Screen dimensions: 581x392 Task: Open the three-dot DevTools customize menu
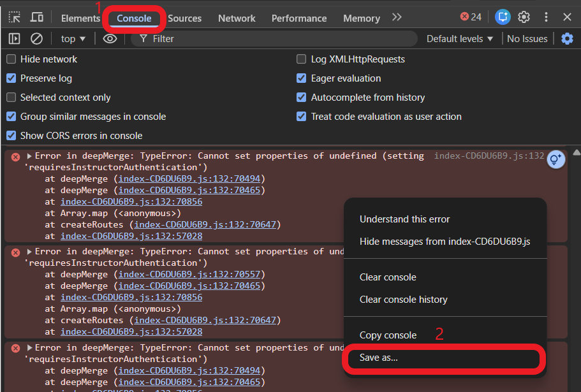[x=546, y=17]
